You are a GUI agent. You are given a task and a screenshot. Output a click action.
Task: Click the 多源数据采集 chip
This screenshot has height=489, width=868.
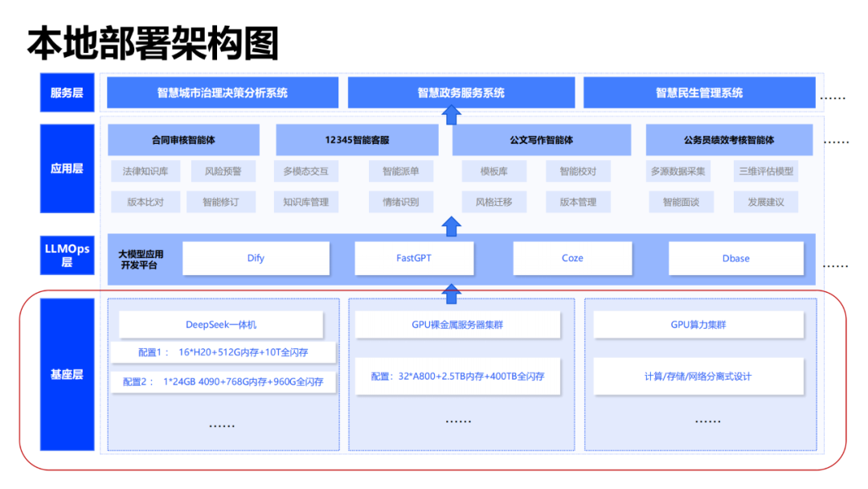click(x=678, y=171)
